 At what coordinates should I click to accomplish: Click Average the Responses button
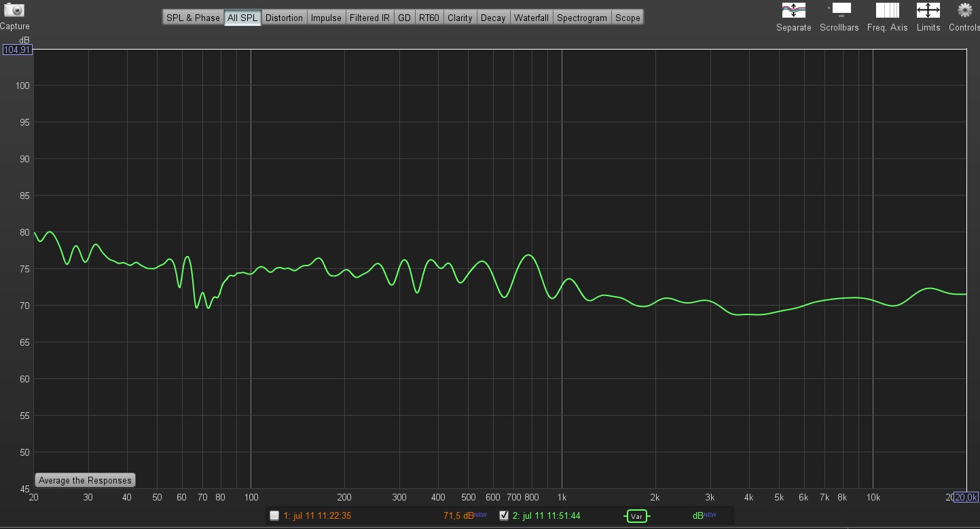click(85, 480)
